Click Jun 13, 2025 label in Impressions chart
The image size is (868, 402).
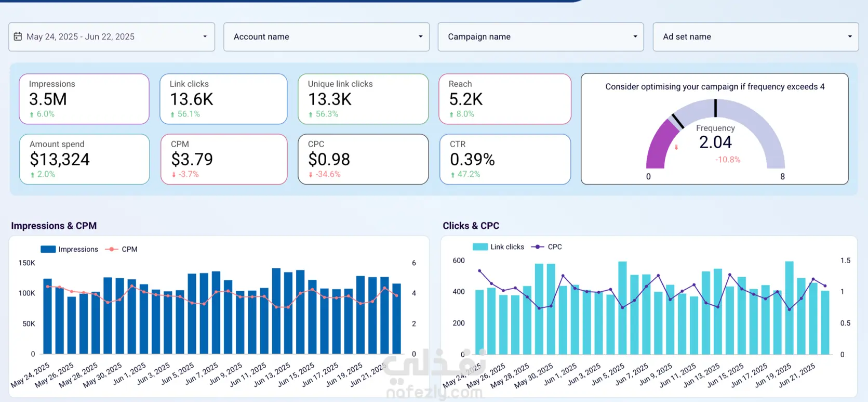(x=272, y=374)
